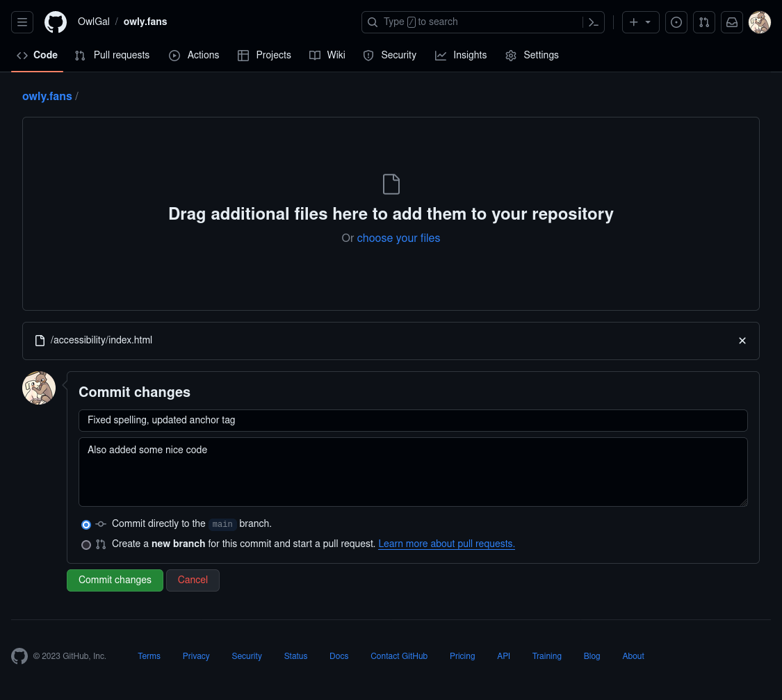Click the choose your files link
782x700 pixels.
(398, 238)
